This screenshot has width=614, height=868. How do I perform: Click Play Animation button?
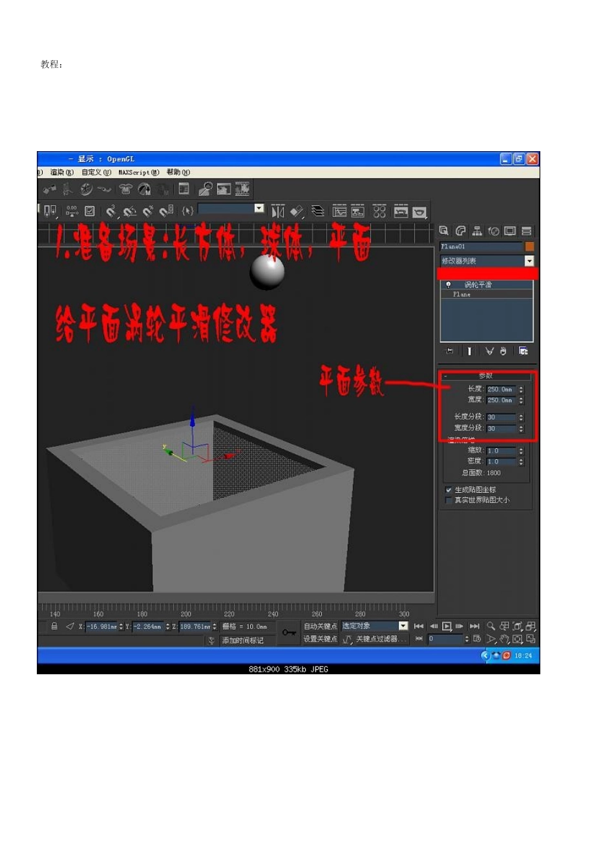pos(447,626)
